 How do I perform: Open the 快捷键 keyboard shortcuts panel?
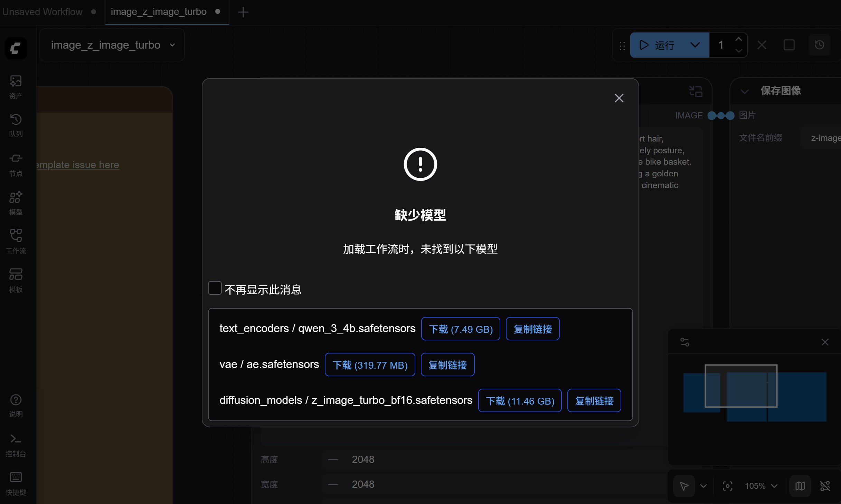[16, 483]
